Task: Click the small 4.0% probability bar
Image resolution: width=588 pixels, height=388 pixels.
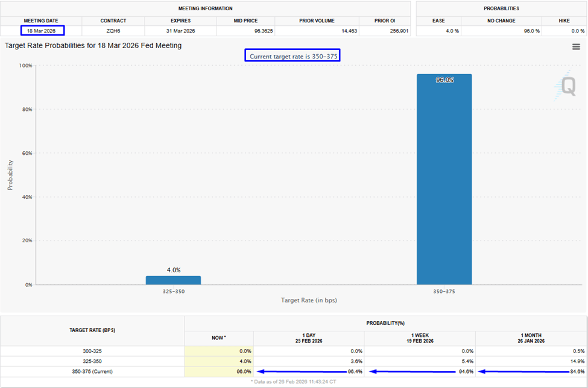Action: tap(173, 280)
